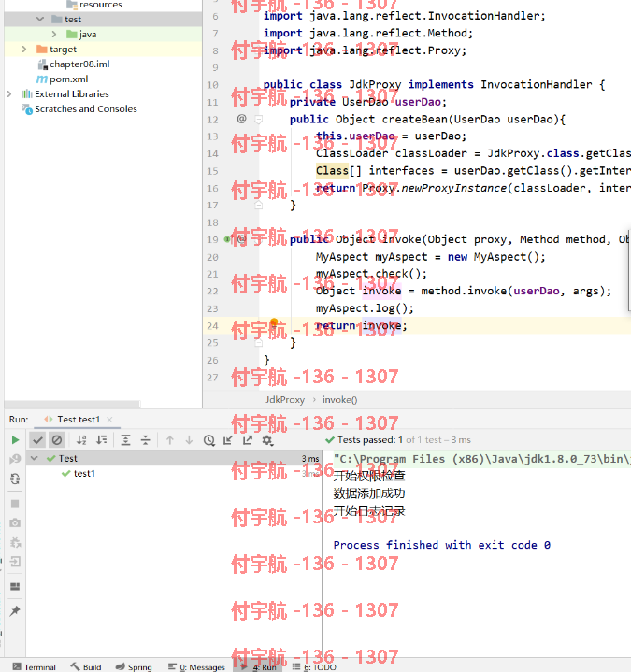Click 'Class[]' highlighted text on line 15
This screenshot has width=631, height=672.
tap(338, 171)
